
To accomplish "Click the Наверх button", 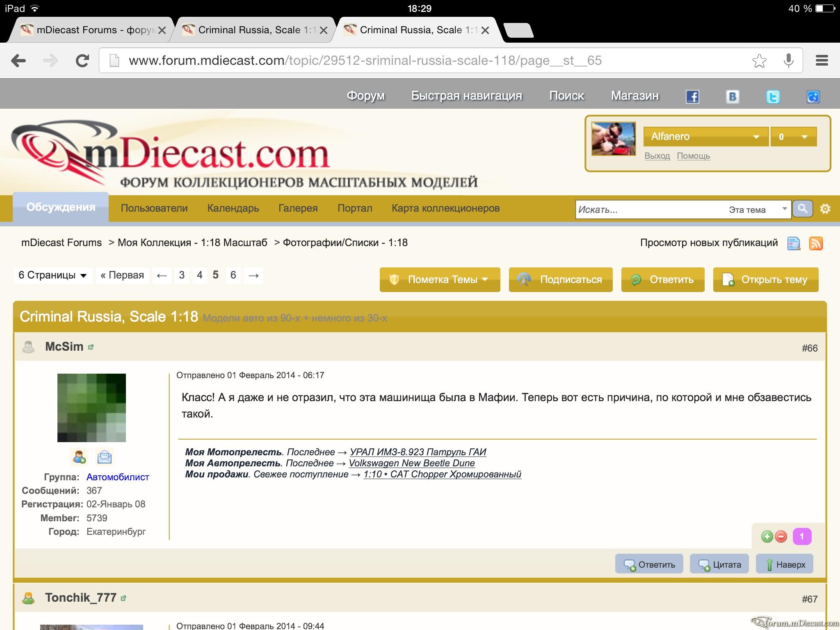I will (x=785, y=564).
